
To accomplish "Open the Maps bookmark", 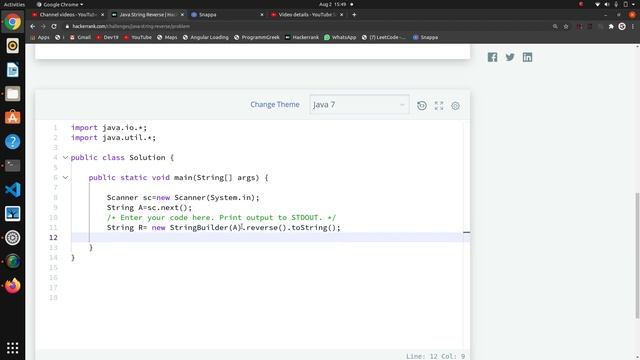I will [167, 37].
